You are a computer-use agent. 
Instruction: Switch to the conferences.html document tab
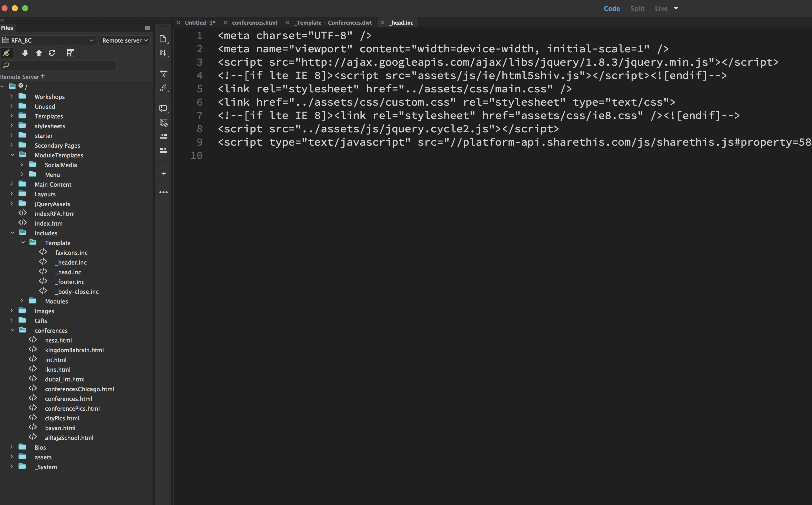(x=255, y=23)
